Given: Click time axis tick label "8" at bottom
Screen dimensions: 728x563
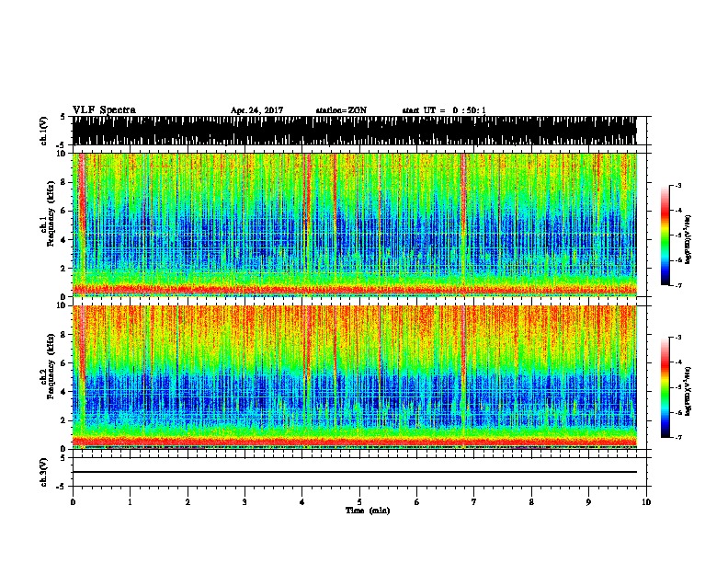Looking at the screenshot, I should tap(531, 502).
